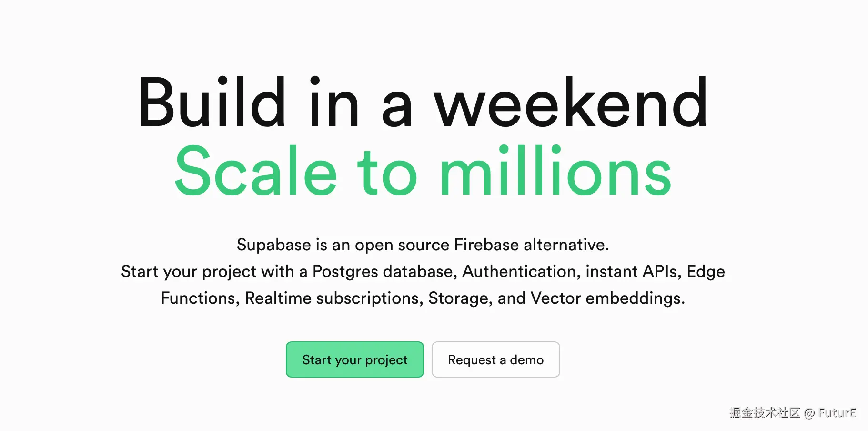Viewport: 868px width, 431px height.
Task: Click the word Build in the headline
Action: (212, 103)
